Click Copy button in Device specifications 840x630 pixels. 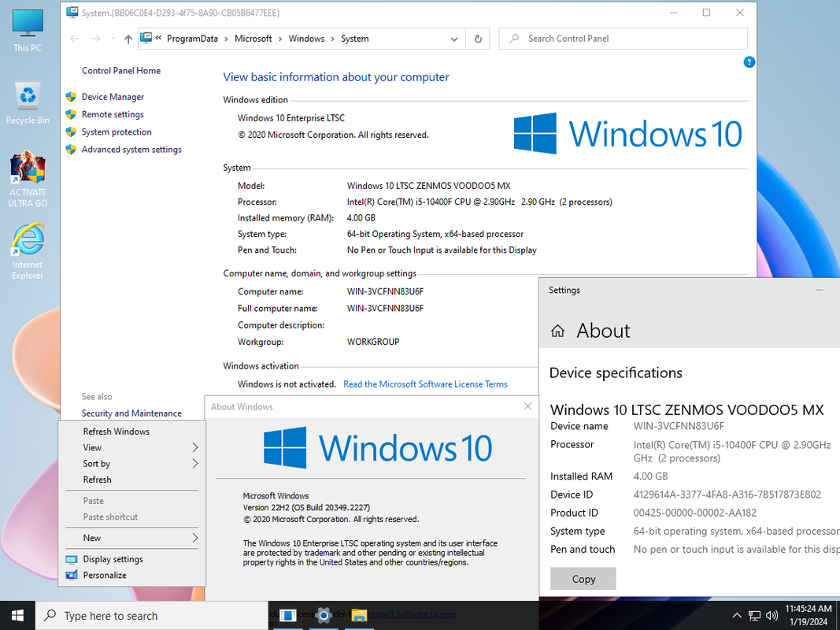point(583,579)
